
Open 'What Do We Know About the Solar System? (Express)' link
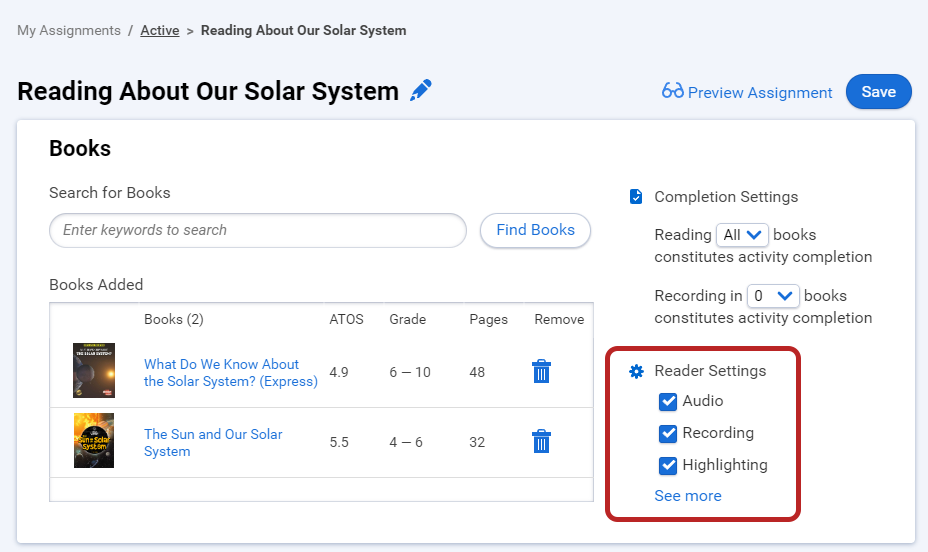tap(231, 373)
